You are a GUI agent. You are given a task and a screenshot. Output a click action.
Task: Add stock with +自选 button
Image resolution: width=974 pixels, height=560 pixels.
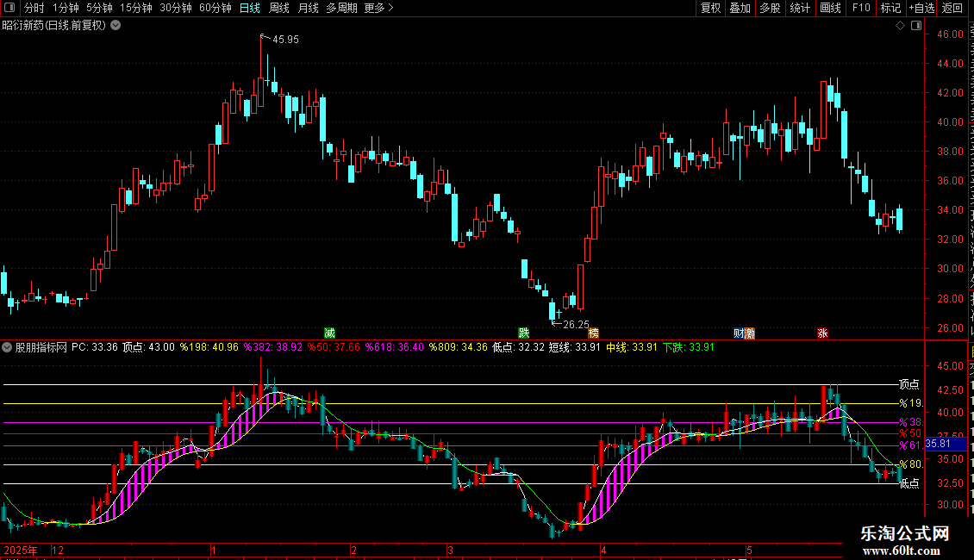tap(921, 8)
